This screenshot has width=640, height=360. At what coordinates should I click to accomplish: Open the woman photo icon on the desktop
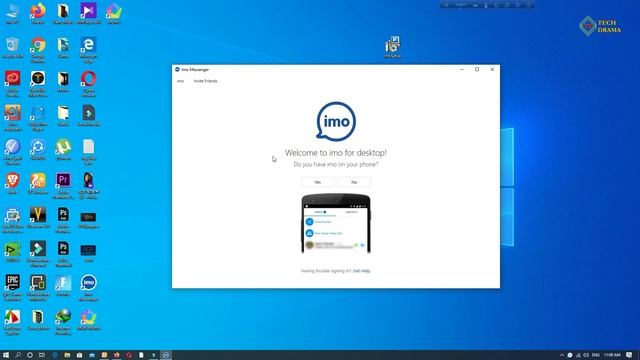pyautogui.click(x=89, y=186)
